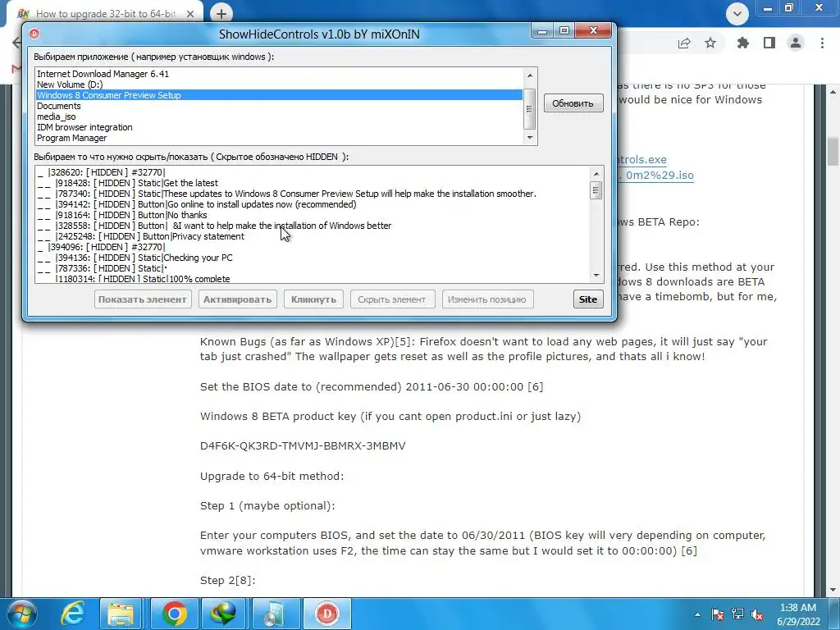Select Windows 8 Consumer Preview Setup entry

pyautogui.click(x=279, y=95)
